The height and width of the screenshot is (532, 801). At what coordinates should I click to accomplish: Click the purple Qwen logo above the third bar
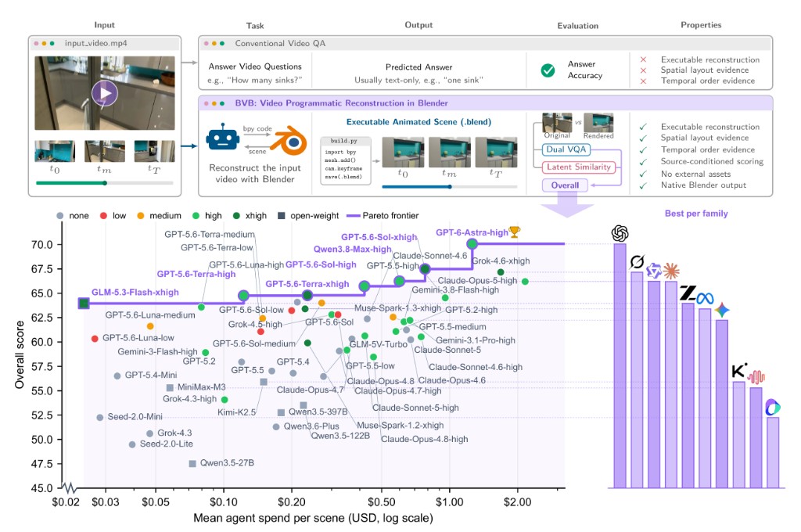pos(653,271)
